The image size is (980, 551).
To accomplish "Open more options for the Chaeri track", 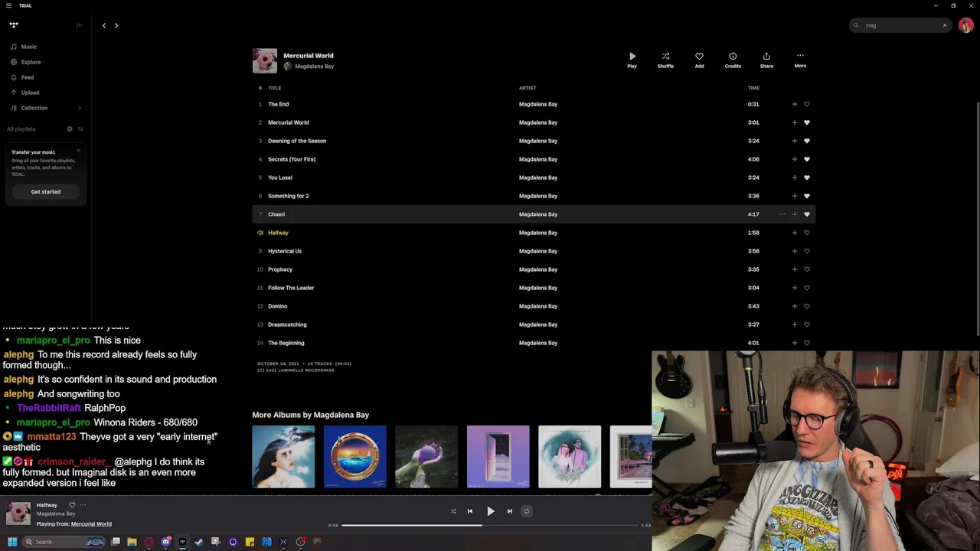I will 781,214.
